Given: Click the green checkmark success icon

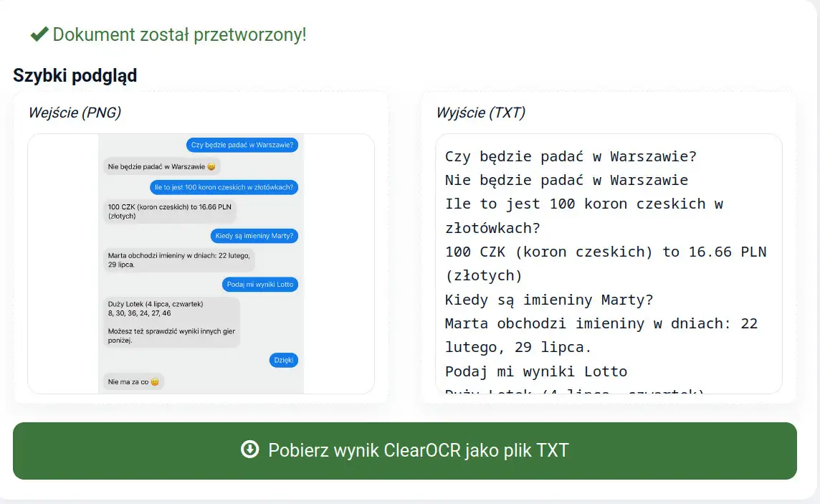Looking at the screenshot, I should [x=39, y=33].
